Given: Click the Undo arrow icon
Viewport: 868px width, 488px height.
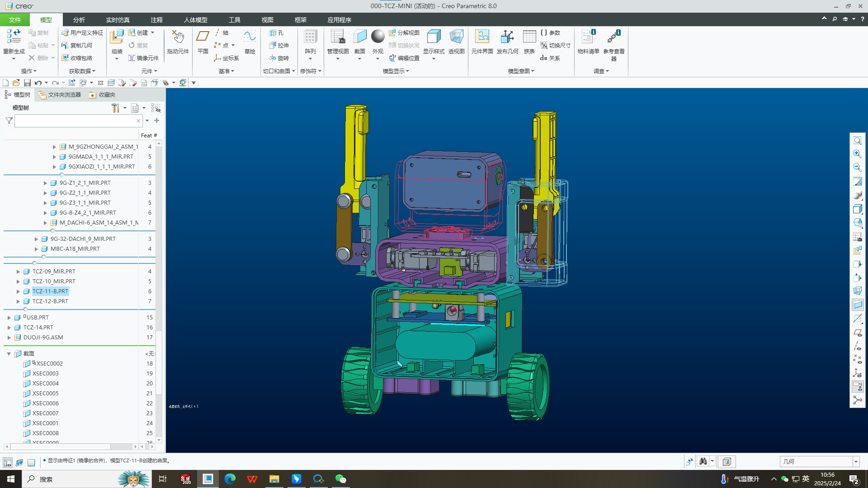Looking at the screenshot, I should coord(38,83).
